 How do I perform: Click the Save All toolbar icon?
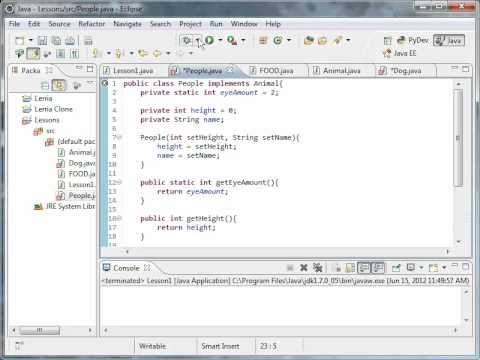coord(56,41)
